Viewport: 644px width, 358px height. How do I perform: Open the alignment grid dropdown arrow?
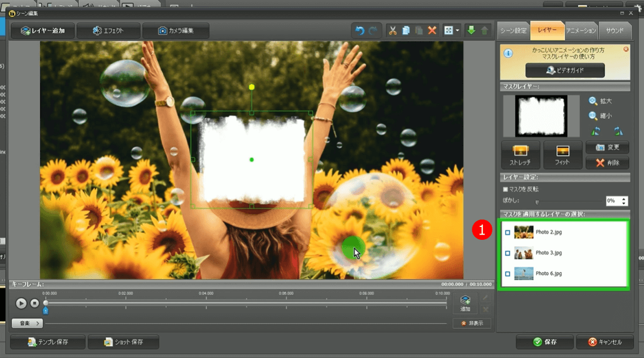[x=457, y=30]
